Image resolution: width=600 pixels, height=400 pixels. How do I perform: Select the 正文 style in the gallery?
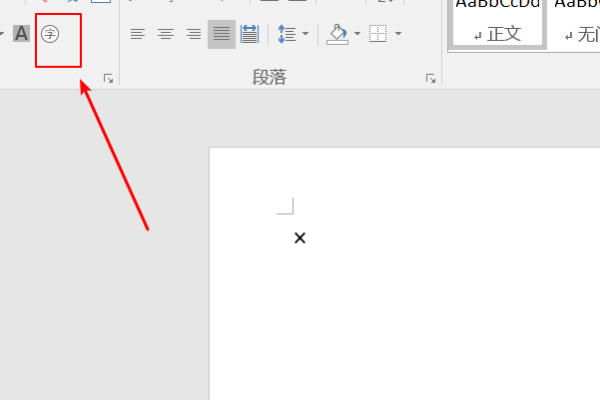(x=497, y=23)
